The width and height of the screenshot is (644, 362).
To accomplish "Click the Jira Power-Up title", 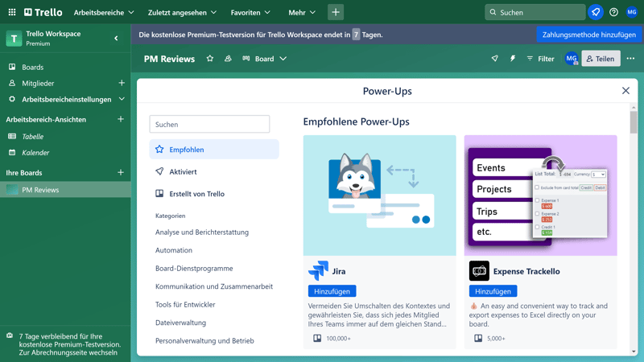I will [x=339, y=271].
